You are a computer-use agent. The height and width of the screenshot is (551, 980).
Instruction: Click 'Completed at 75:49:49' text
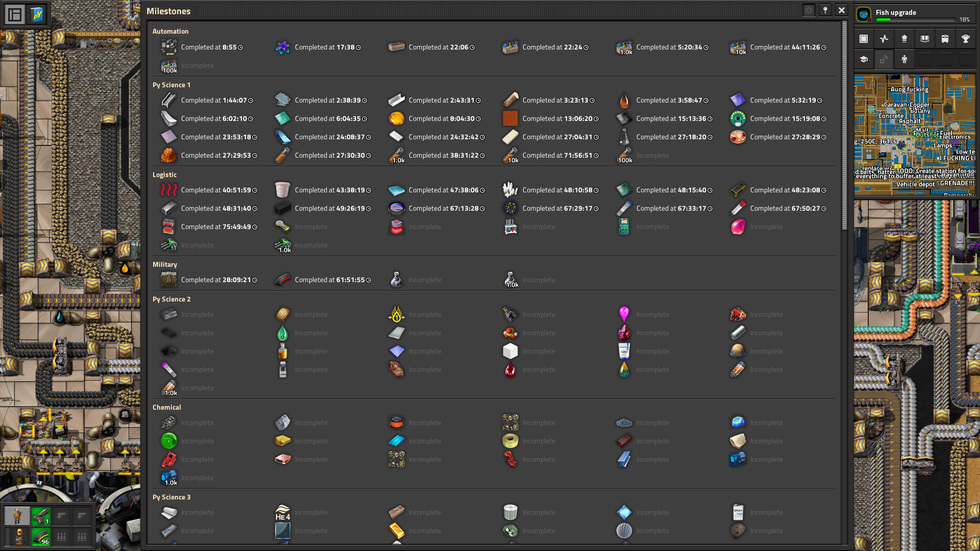tap(216, 227)
